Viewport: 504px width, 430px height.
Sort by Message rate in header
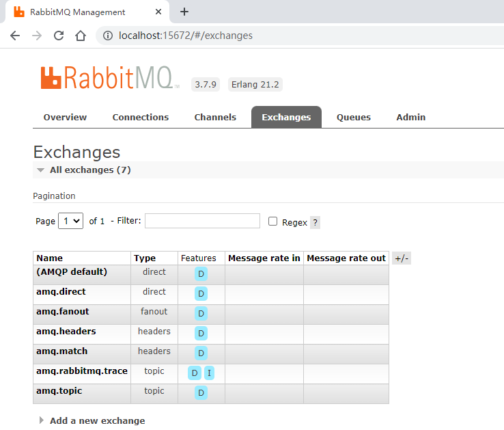tap(264, 258)
